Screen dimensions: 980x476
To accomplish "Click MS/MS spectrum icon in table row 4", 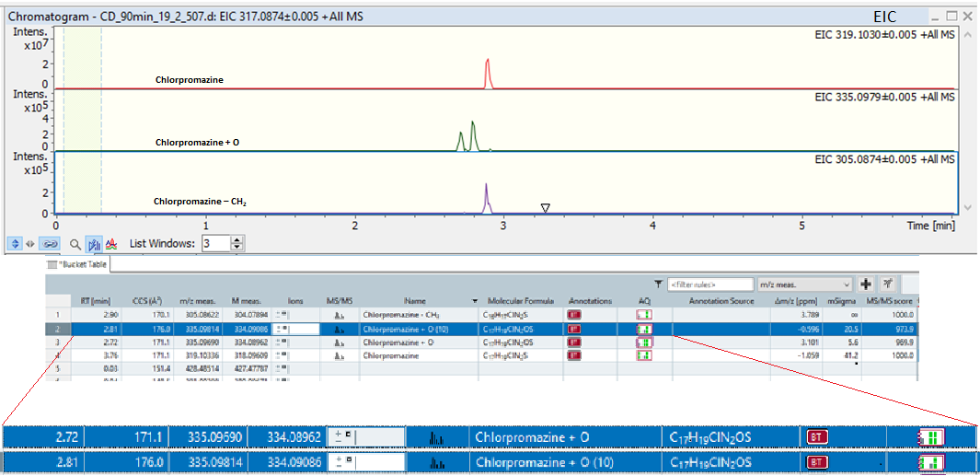I will pyautogui.click(x=339, y=355).
